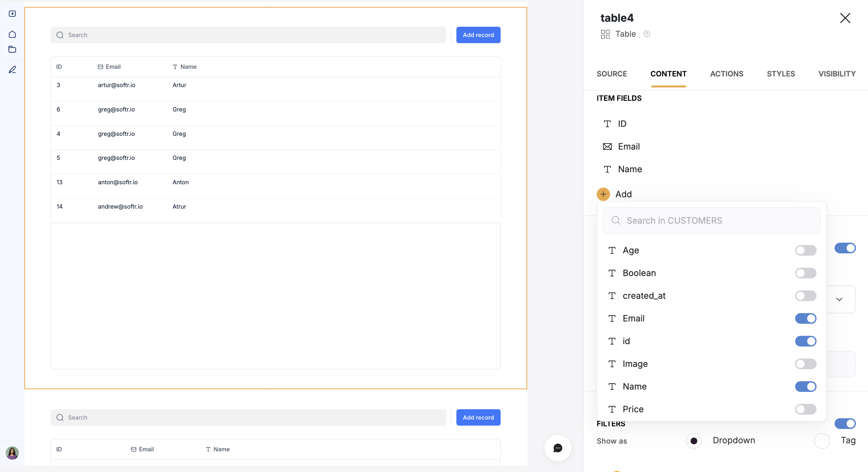Image resolution: width=868 pixels, height=472 pixels.
Task: Open the folder icon in left sidebar
Action: pyautogui.click(x=12, y=49)
